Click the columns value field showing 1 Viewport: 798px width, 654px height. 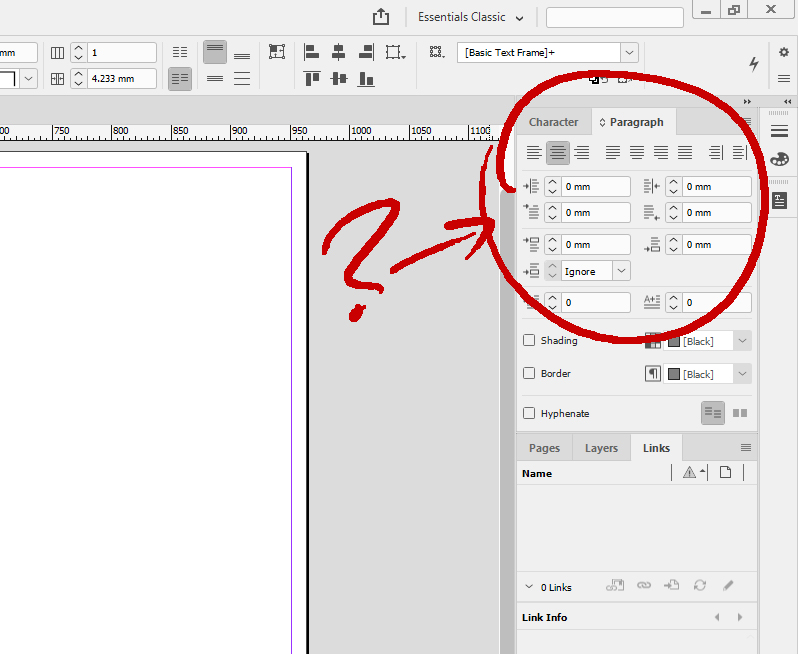point(121,52)
